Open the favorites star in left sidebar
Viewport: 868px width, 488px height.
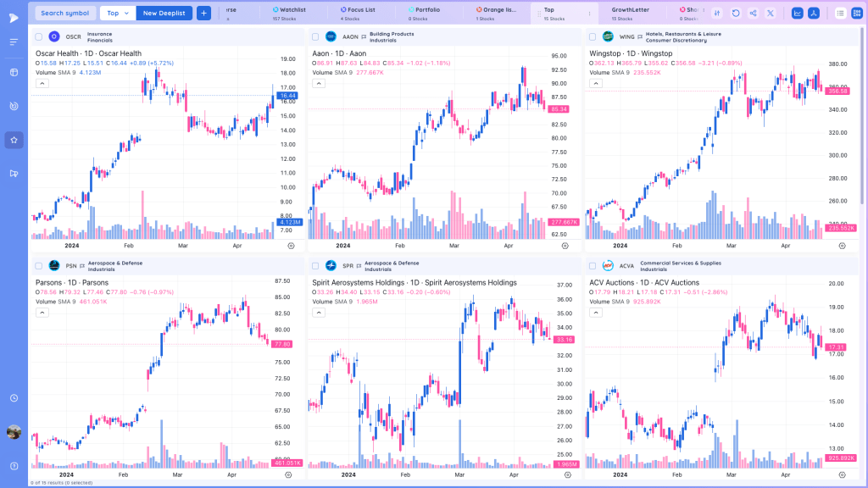pos(14,140)
